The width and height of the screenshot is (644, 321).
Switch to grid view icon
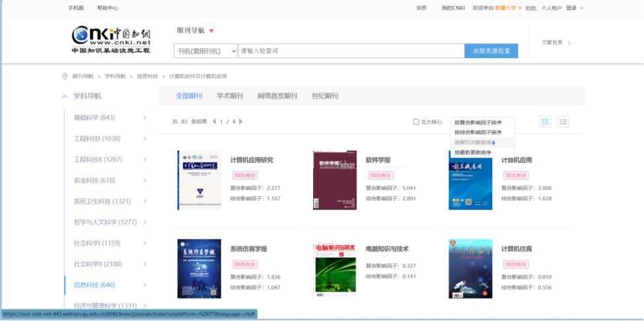(545, 122)
